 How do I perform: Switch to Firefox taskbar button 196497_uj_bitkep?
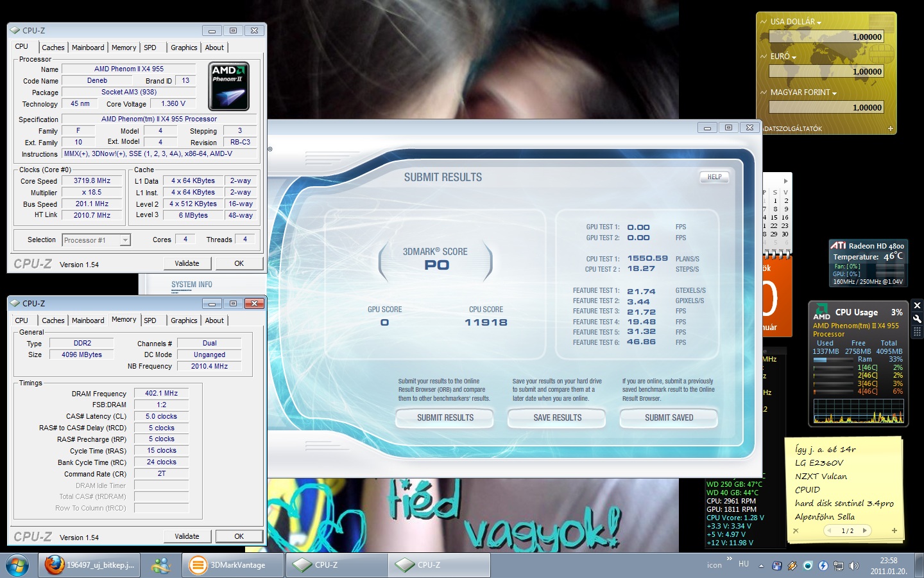(x=90, y=565)
